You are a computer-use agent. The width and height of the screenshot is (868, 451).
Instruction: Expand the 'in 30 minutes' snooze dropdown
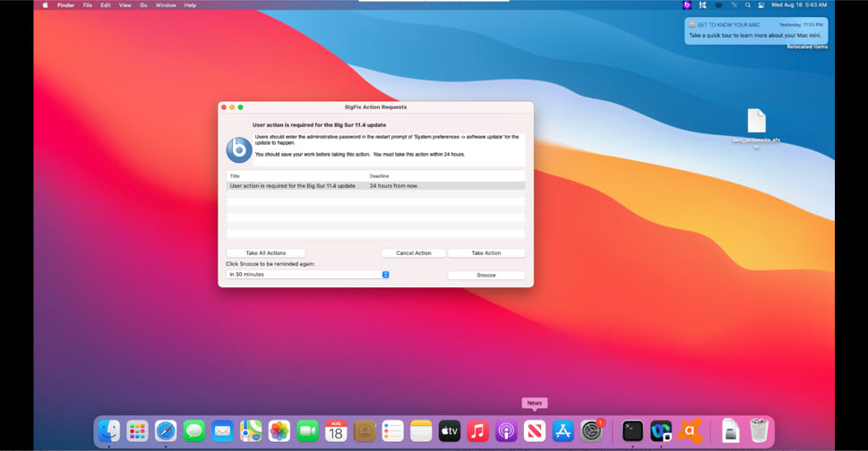308,274
